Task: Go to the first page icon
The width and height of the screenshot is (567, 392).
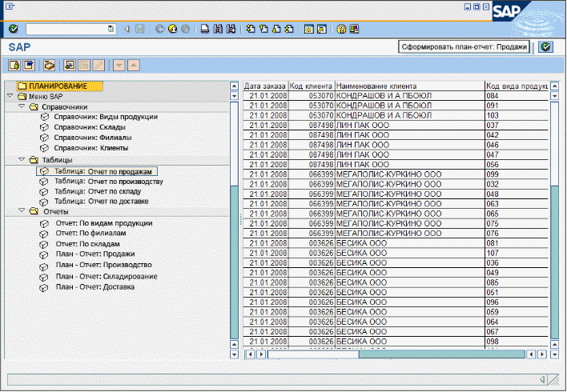Action: point(251,29)
